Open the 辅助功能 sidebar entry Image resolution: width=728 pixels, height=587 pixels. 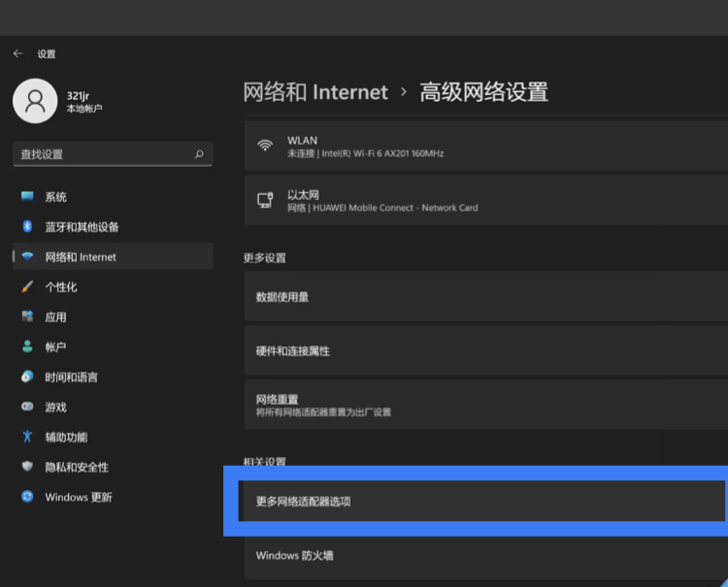click(x=113, y=437)
